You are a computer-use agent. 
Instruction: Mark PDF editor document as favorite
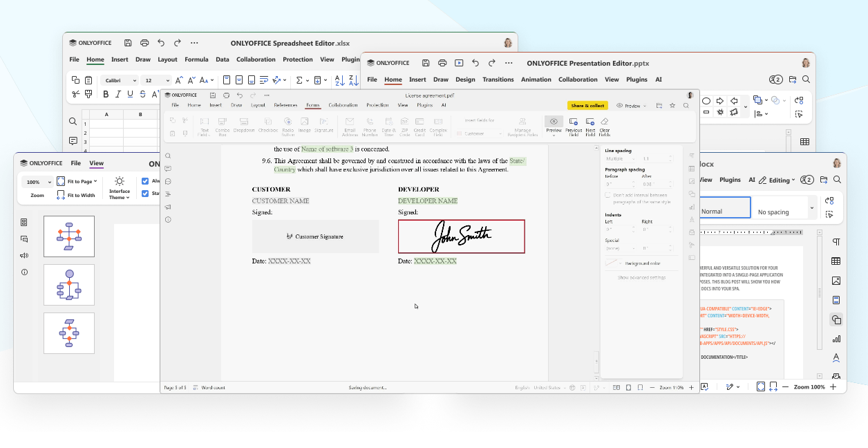pyautogui.click(x=672, y=106)
